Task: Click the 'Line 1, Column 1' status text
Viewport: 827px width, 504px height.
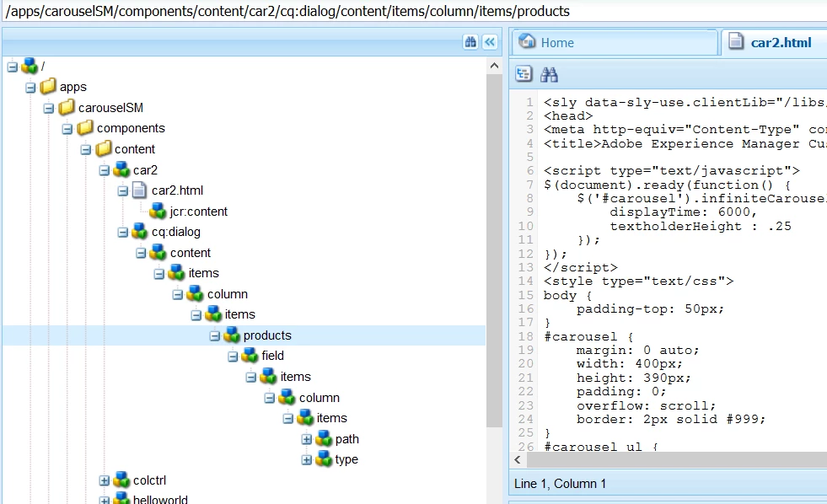Action: tap(560, 484)
